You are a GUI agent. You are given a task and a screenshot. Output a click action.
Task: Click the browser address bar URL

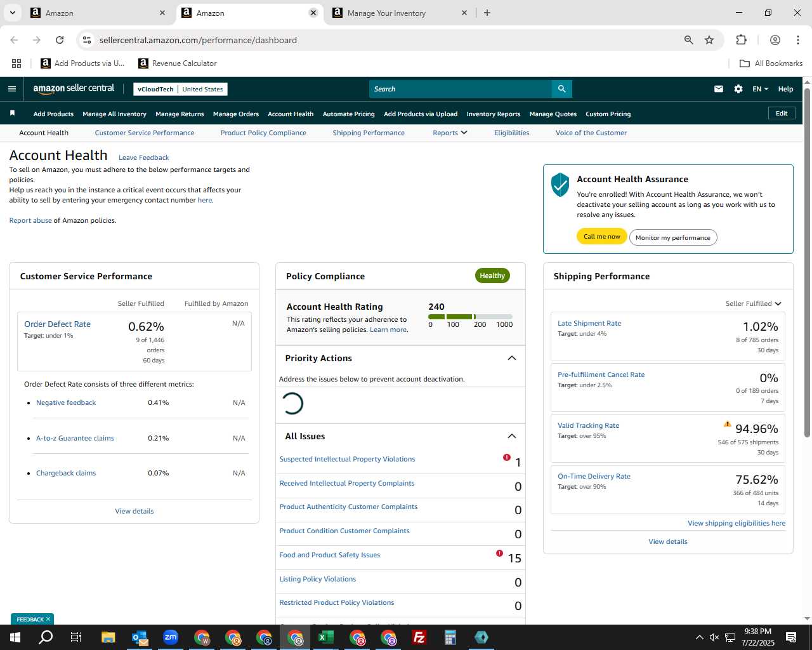198,40
